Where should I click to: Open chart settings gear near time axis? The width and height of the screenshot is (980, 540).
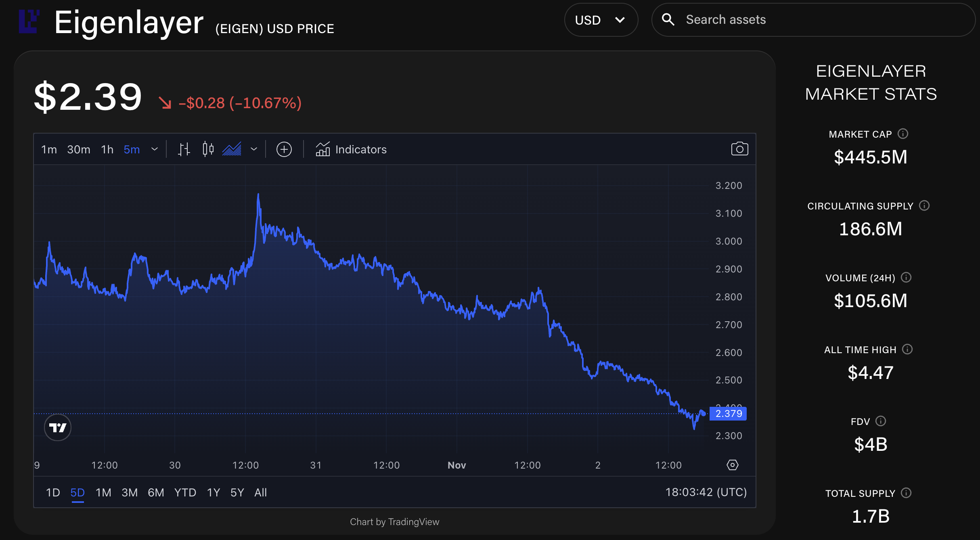click(732, 465)
